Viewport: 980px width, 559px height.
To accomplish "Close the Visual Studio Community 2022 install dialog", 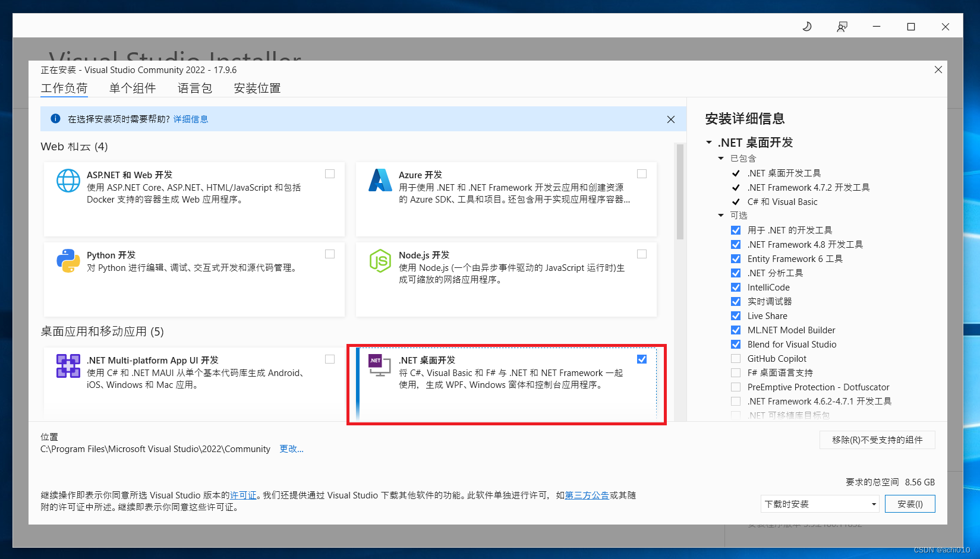I will point(938,70).
